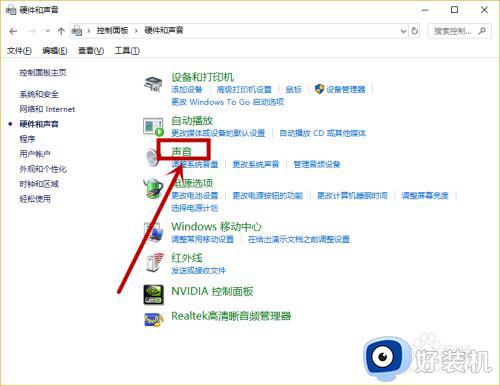Screen dimensions: 500x386
Task: Click 调整常用移动设置 link
Action: click(202, 239)
